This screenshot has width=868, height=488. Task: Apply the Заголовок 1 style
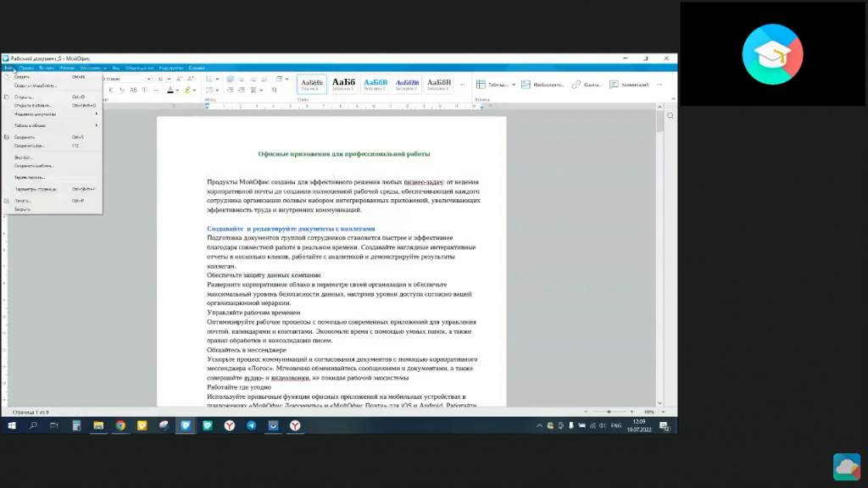[343, 84]
